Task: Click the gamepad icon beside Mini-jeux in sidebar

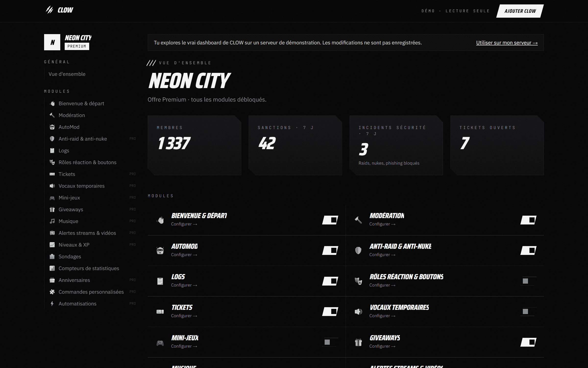Action: pos(52,198)
